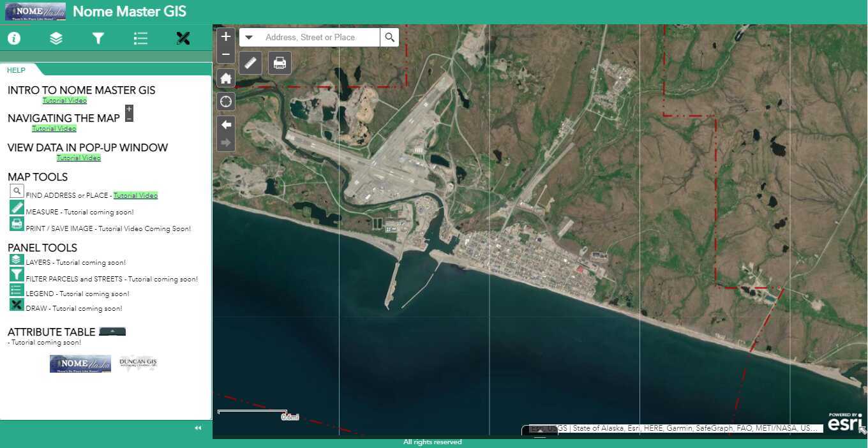Click Find Address magnifier icon in help list

click(x=17, y=191)
